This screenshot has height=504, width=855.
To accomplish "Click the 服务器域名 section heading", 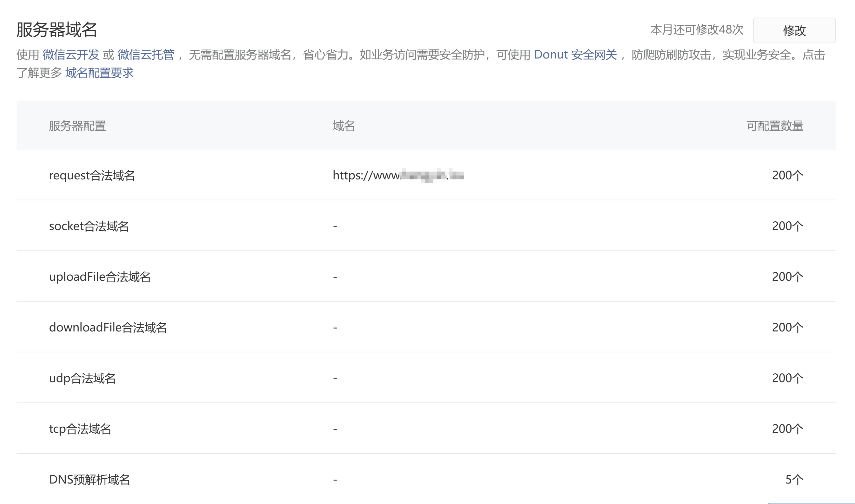I will 57,30.
